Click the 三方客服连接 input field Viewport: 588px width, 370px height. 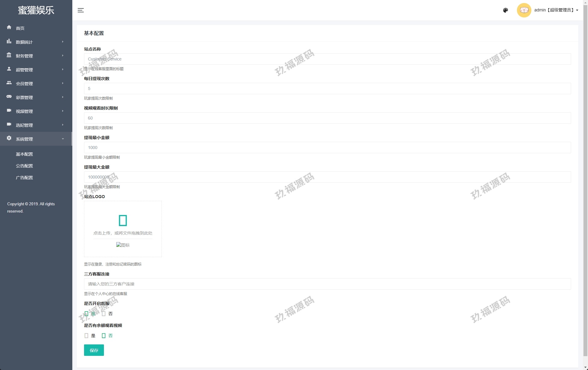click(327, 284)
